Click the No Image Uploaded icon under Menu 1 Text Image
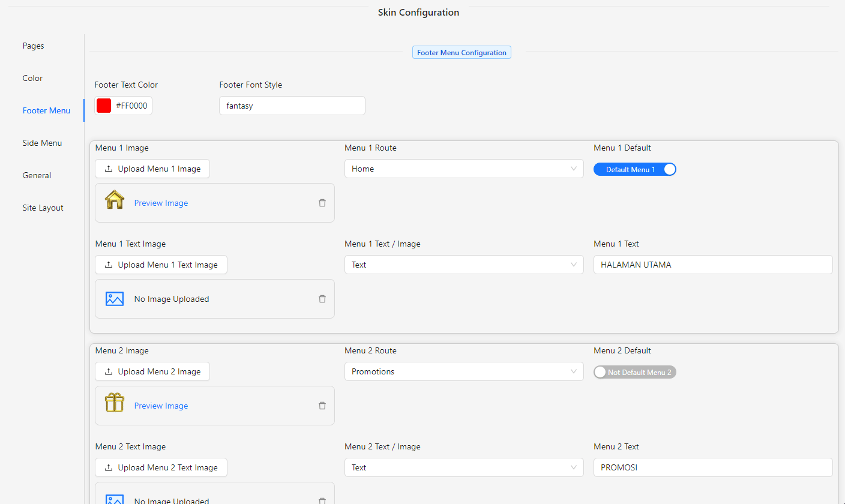845x504 pixels. coord(115,298)
